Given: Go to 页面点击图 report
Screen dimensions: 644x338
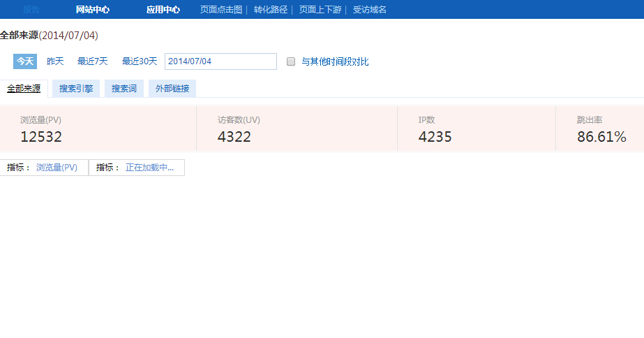Looking at the screenshot, I should click(x=220, y=10).
